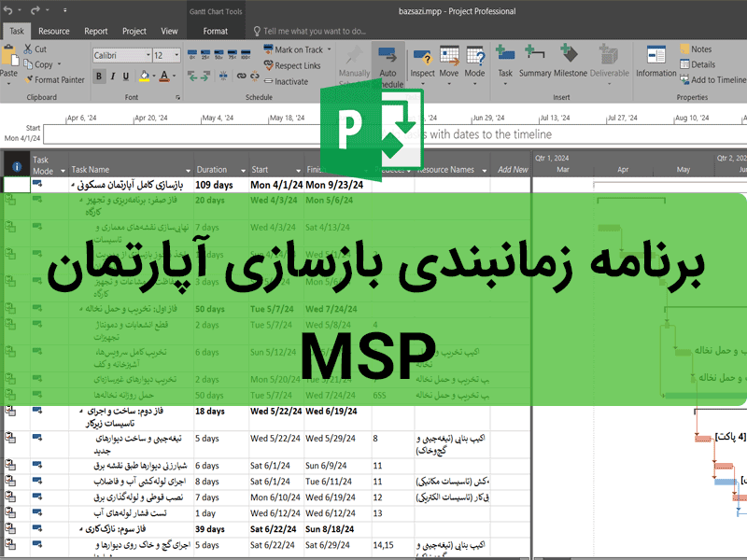Click the Cut scissors icon

(x=28, y=49)
